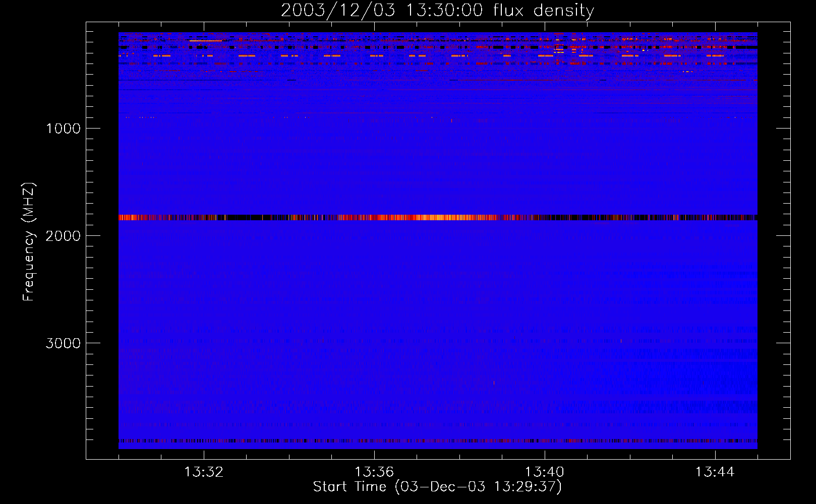
Task: Click the bright interference band near 1800 MHz
Action: click(438, 218)
